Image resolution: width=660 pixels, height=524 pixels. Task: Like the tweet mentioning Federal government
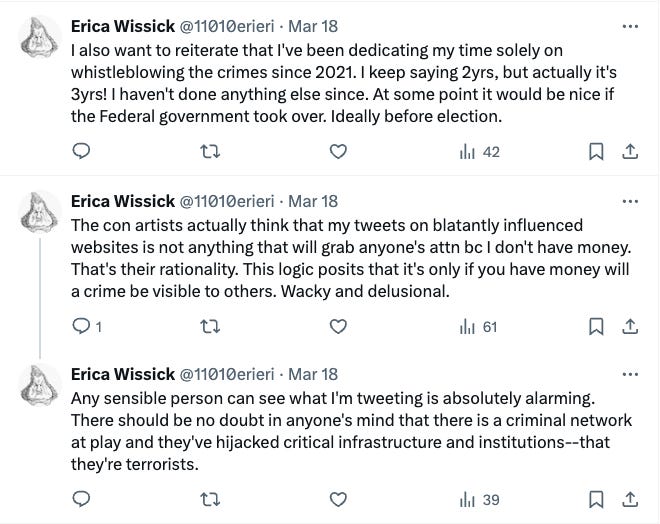point(340,152)
